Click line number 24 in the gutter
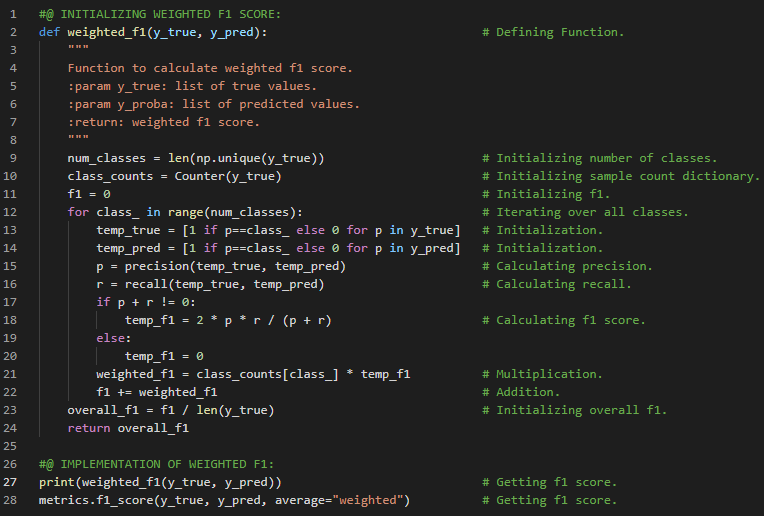Viewport: 764px width, 516px height. [x=17, y=446]
